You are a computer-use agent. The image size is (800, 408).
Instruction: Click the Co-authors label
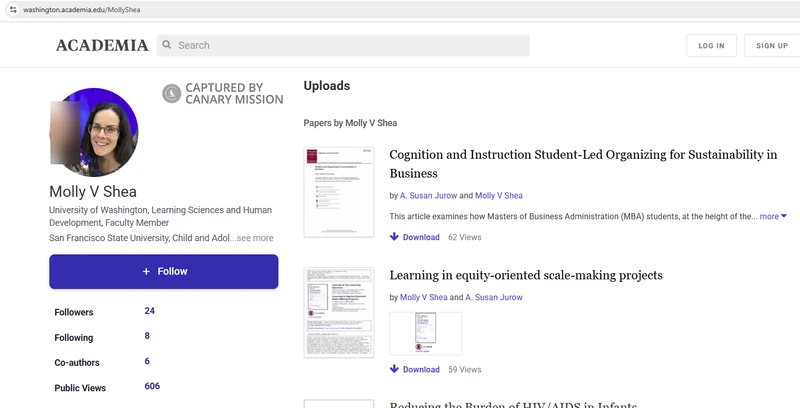click(x=77, y=363)
